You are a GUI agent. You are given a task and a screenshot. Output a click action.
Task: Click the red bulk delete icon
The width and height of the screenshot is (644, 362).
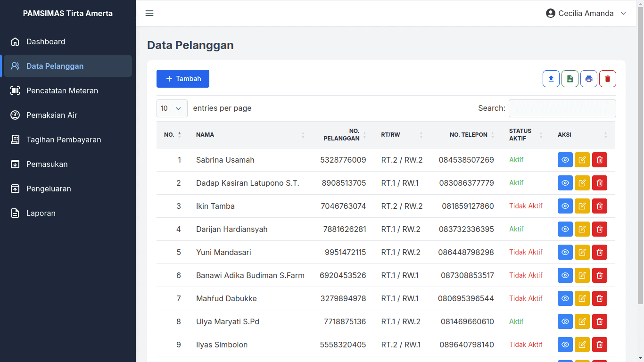pyautogui.click(x=607, y=79)
